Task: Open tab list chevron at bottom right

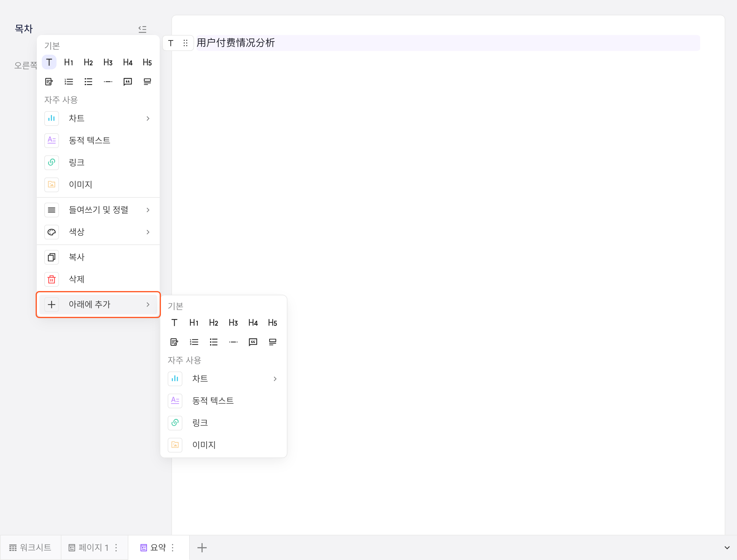Action: (x=727, y=548)
